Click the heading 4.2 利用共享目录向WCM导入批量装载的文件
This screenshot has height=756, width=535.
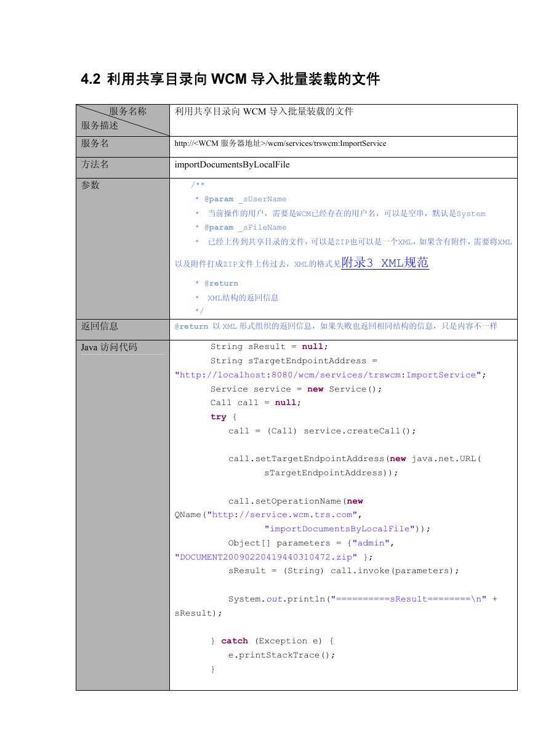click(231, 79)
